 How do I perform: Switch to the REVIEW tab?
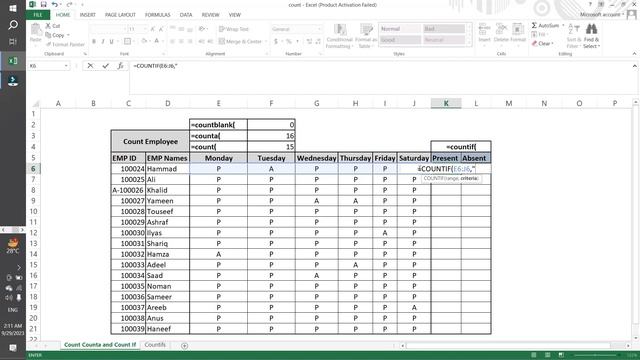(x=210, y=15)
